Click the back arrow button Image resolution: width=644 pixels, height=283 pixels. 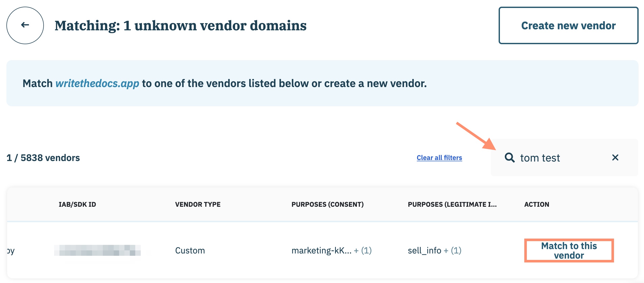point(25,25)
